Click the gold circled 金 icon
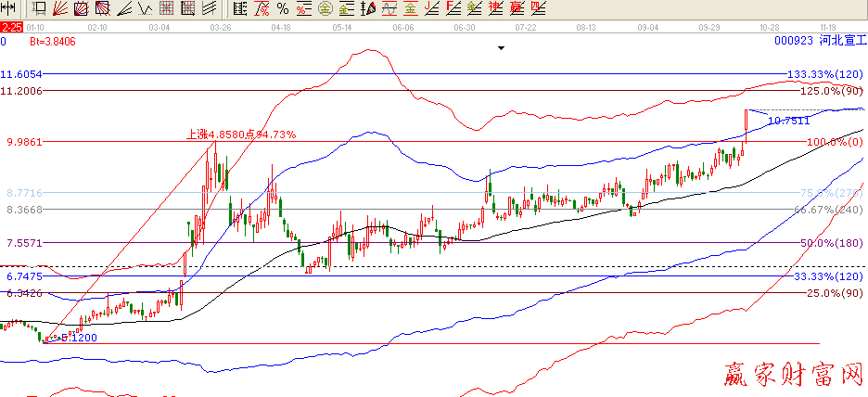The height and width of the screenshot is (397, 868). 325,9
